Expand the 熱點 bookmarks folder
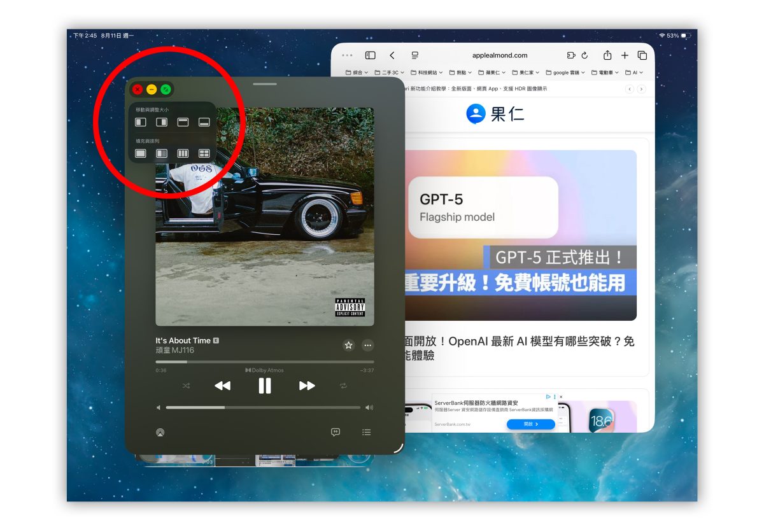764x532 pixels. [x=460, y=73]
